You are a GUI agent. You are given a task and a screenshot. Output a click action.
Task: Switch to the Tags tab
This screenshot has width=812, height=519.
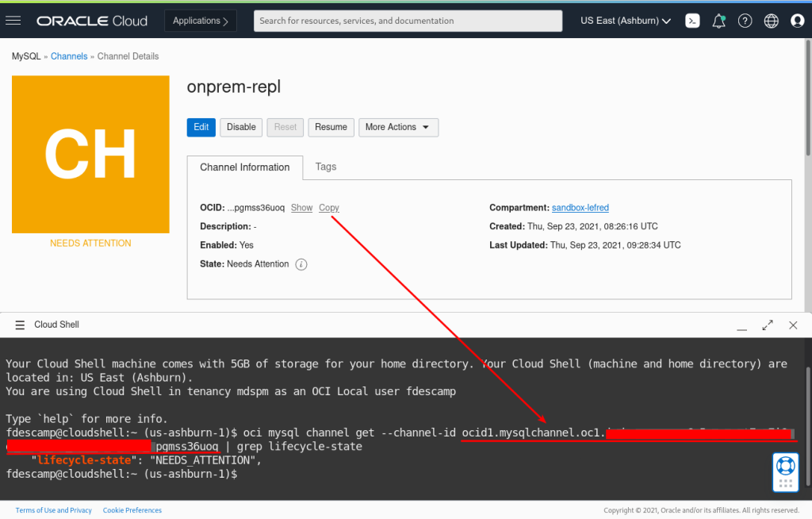(x=326, y=167)
